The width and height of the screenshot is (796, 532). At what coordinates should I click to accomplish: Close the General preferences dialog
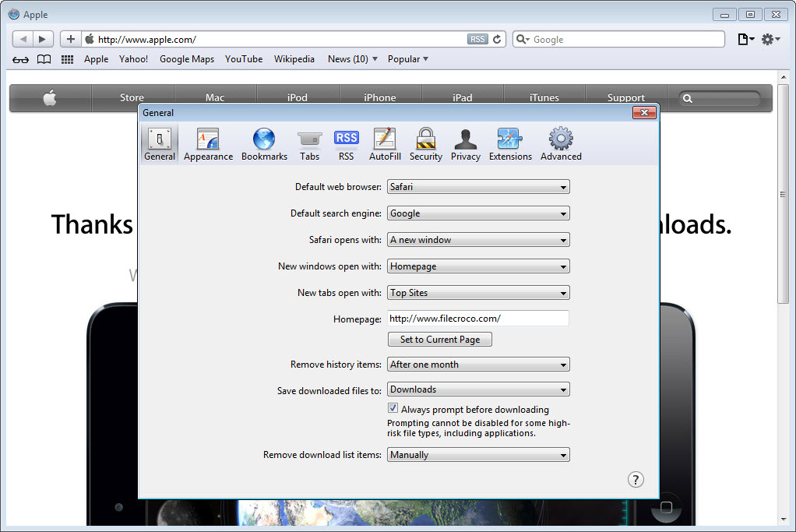pos(644,112)
